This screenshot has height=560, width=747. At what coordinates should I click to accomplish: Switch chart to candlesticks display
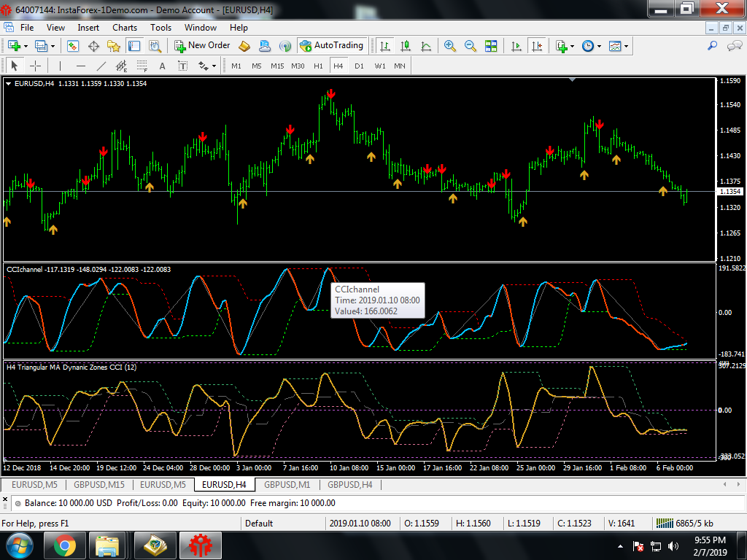(406, 46)
